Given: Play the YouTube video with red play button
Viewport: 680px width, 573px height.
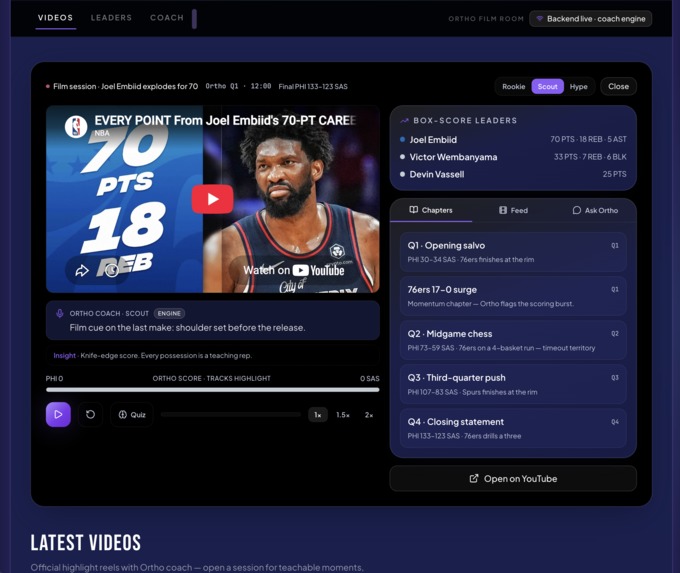Looking at the screenshot, I should pos(212,199).
